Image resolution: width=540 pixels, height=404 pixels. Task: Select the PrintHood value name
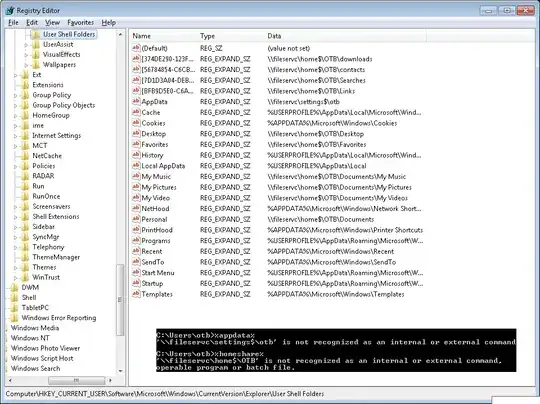coord(157,230)
